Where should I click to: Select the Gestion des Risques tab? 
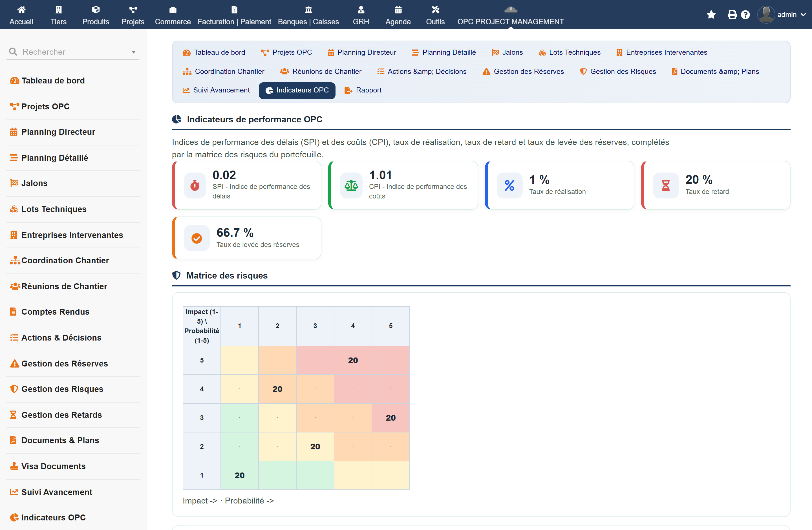point(618,71)
